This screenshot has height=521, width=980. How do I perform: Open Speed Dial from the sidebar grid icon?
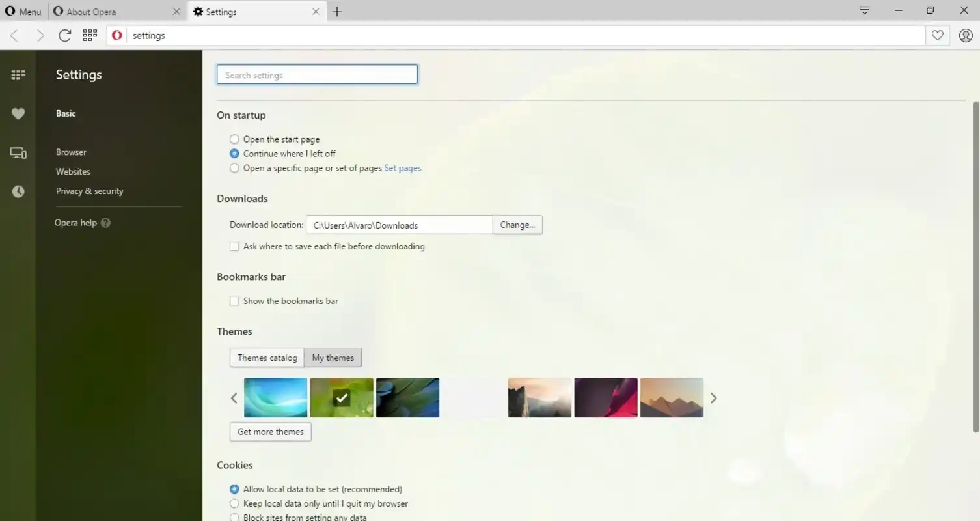pos(18,76)
